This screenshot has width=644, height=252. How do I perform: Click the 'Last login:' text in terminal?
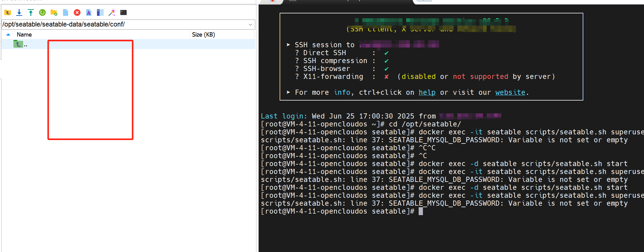284,116
